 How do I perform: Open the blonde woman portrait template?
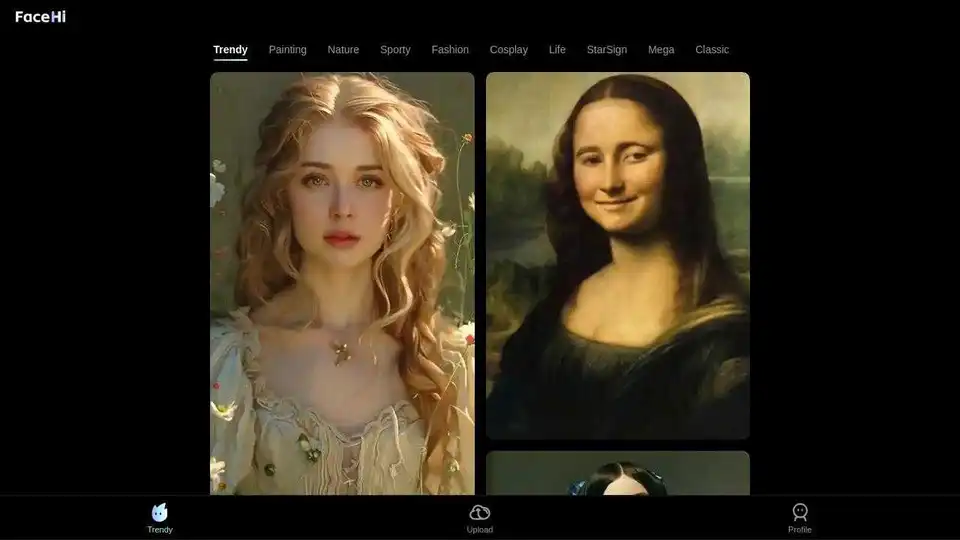pos(342,283)
